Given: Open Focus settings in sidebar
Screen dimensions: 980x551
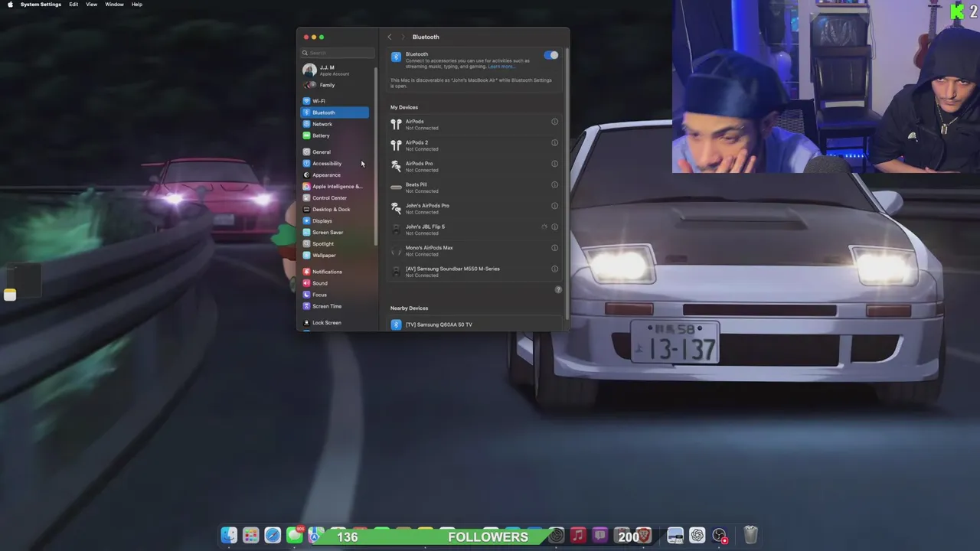Looking at the screenshot, I should pyautogui.click(x=335, y=295).
